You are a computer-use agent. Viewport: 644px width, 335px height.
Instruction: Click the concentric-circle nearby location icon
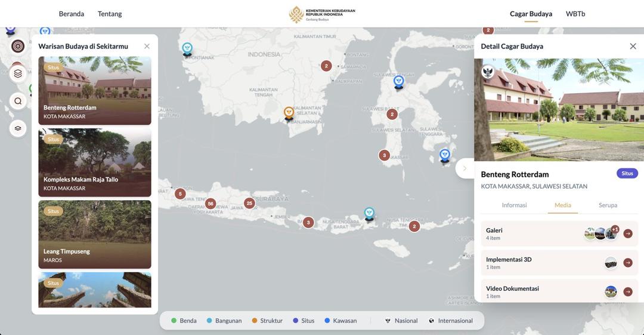18,46
